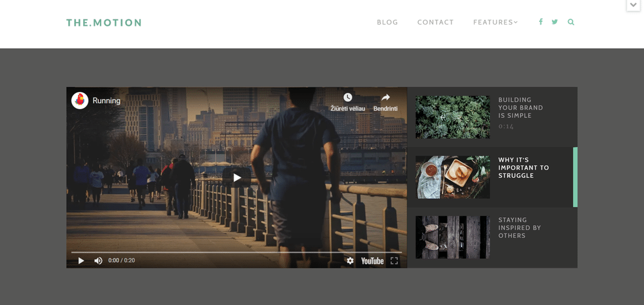Open the video settings gear icon

pyautogui.click(x=350, y=261)
